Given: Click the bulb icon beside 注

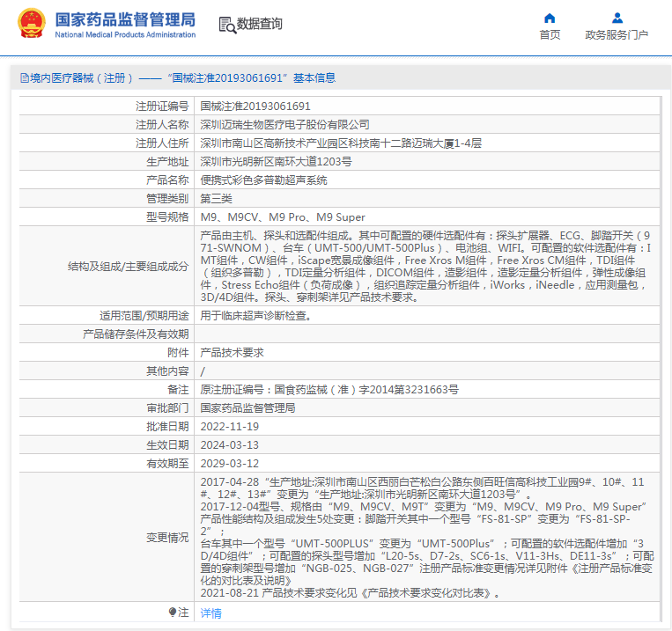Looking at the screenshot, I should coord(172,612).
